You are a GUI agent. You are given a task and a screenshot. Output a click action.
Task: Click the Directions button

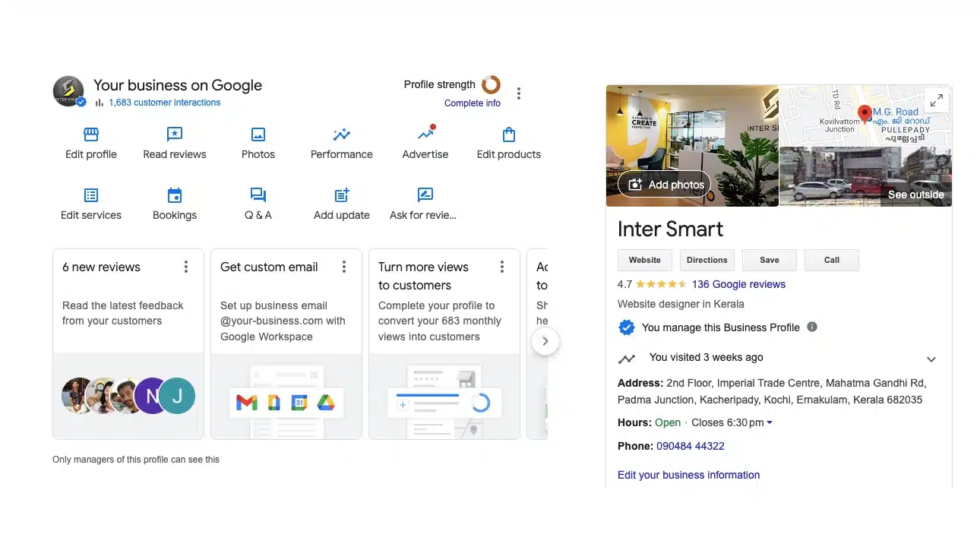point(707,260)
